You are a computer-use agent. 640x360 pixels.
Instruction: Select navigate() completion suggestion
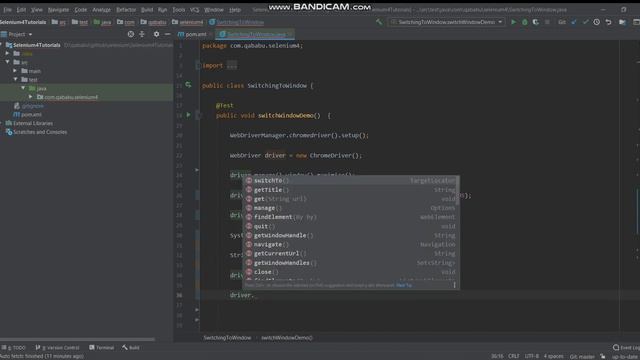pyautogui.click(x=351, y=244)
